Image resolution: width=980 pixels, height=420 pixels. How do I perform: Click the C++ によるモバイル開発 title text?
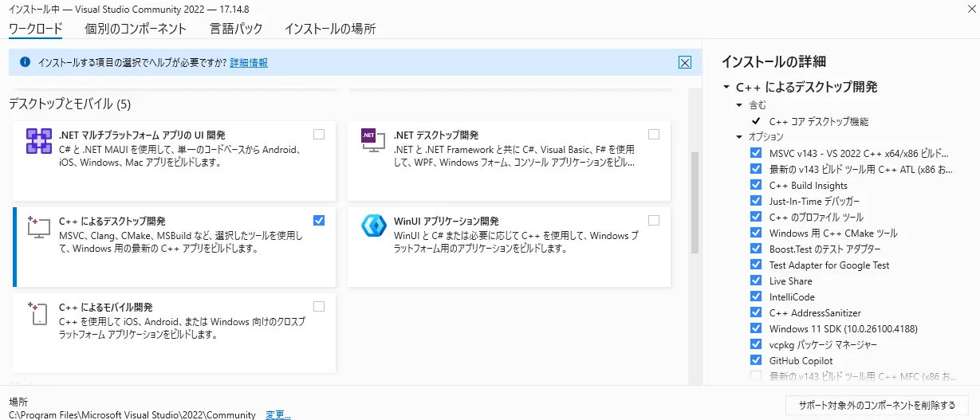(x=106, y=307)
